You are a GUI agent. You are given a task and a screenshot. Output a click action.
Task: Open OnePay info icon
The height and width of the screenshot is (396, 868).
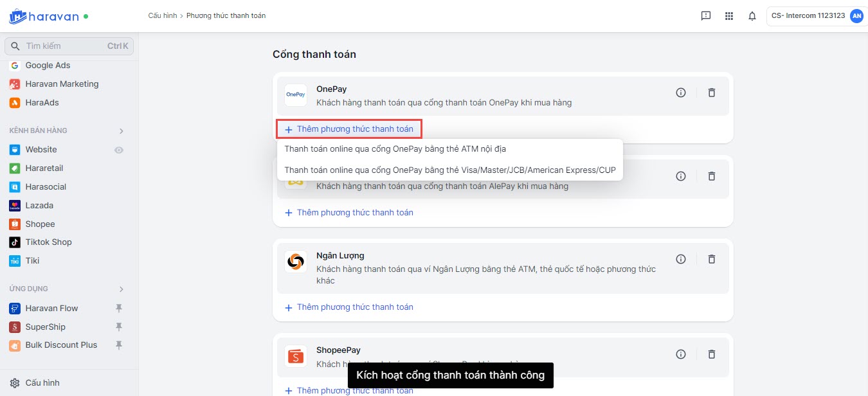click(x=681, y=93)
